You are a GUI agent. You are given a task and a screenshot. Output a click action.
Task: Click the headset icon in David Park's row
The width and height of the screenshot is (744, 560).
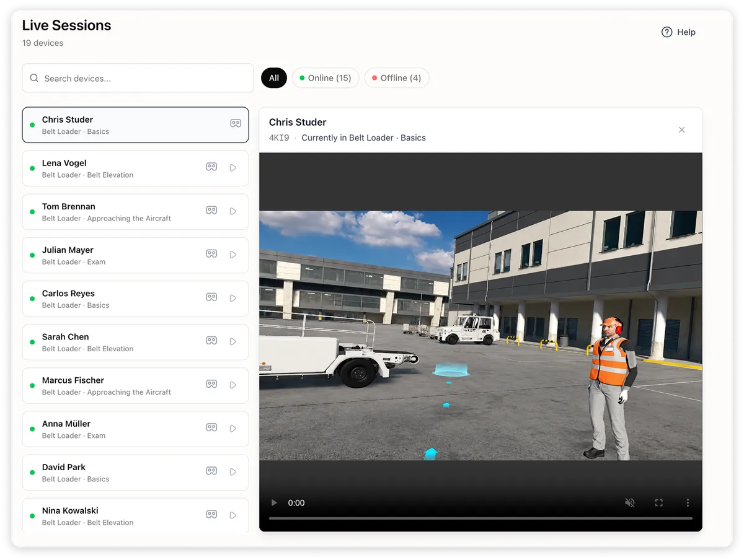point(211,471)
